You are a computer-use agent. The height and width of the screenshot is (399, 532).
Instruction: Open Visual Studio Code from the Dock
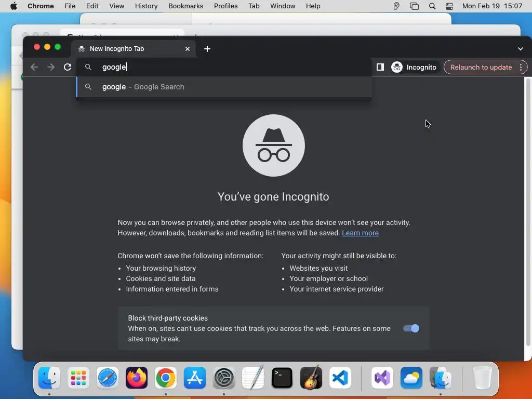click(x=340, y=378)
